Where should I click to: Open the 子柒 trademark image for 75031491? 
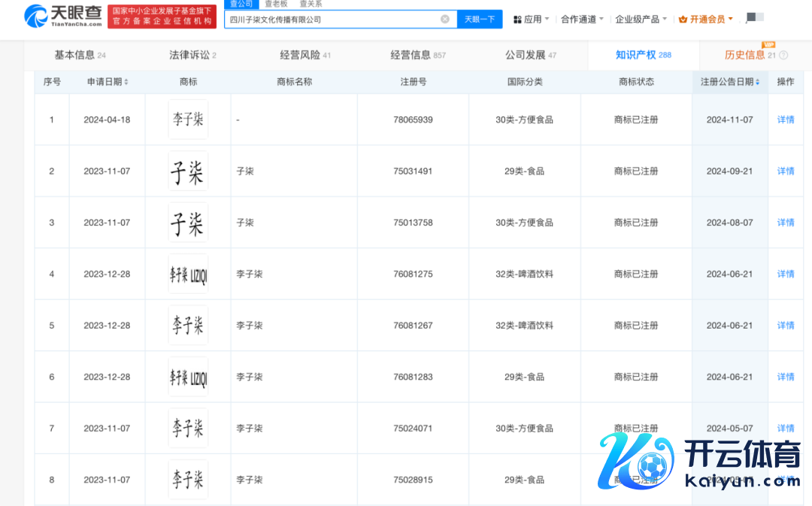188,171
